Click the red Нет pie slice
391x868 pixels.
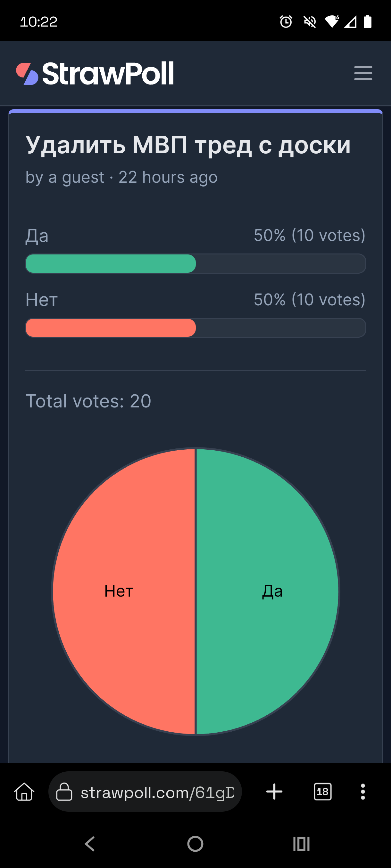point(124,591)
